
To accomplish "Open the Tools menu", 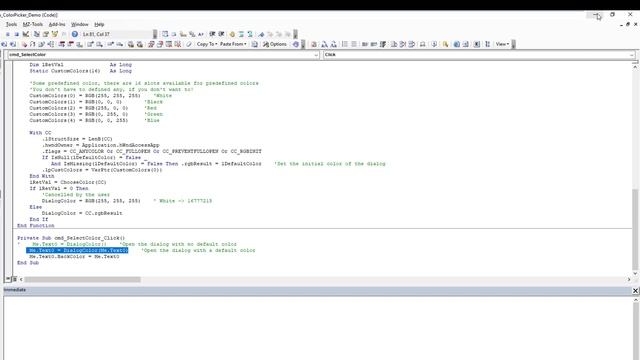I will coord(11,24).
